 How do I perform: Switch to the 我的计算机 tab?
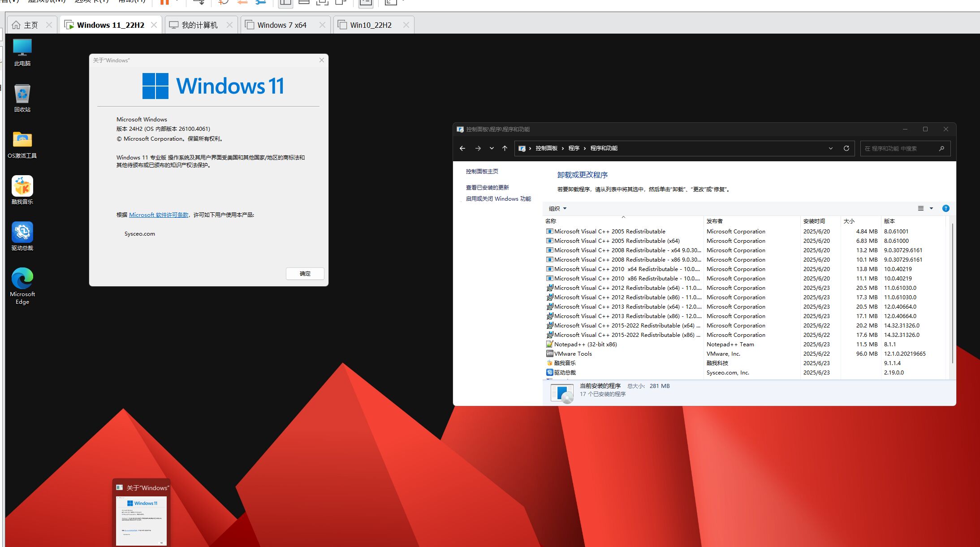tap(200, 25)
